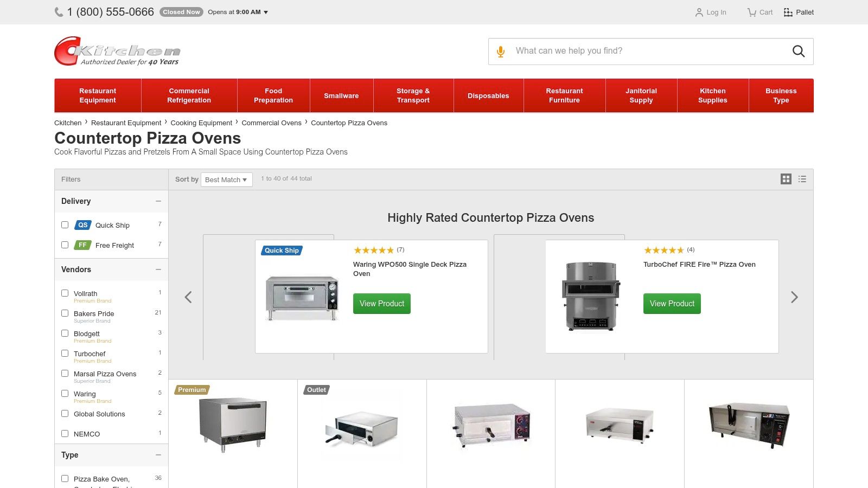
Task: Click the 1 (800) 555-0666 phone number
Action: pos(111,12)
